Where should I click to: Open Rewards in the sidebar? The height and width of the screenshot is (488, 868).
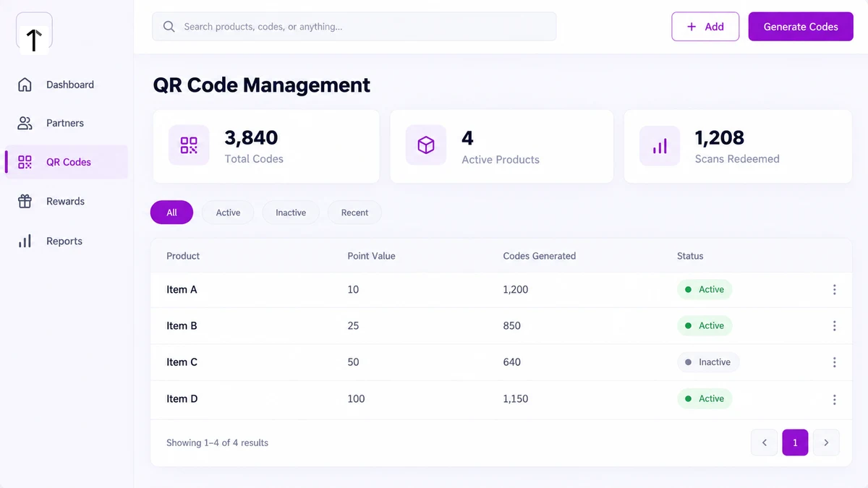click(67, 202)
